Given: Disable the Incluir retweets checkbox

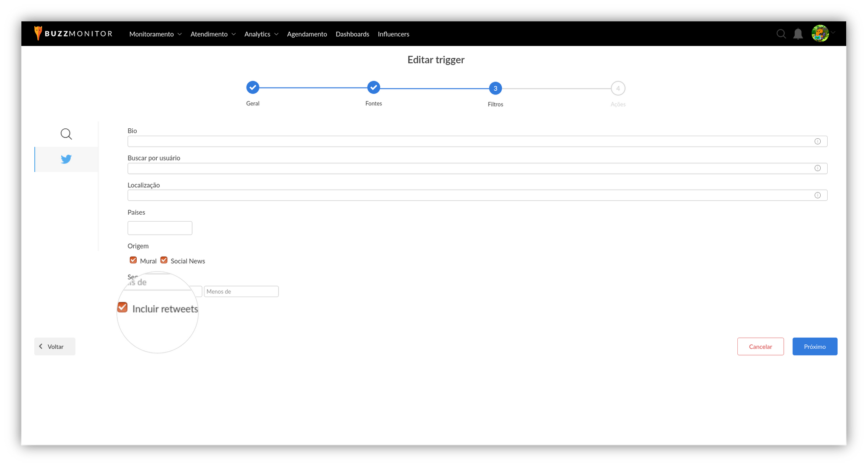Looking at the screenshot, I should click(122, 307).
